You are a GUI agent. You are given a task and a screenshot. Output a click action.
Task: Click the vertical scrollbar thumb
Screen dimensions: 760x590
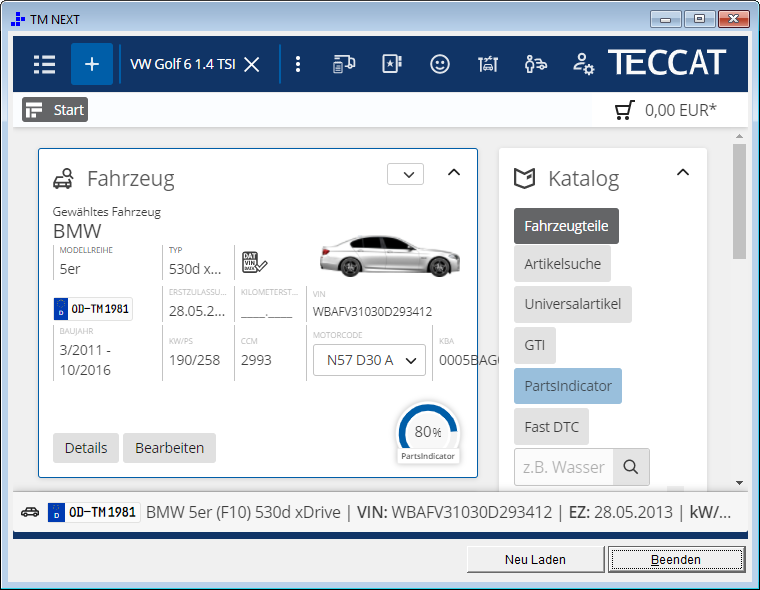pos(739,201)
